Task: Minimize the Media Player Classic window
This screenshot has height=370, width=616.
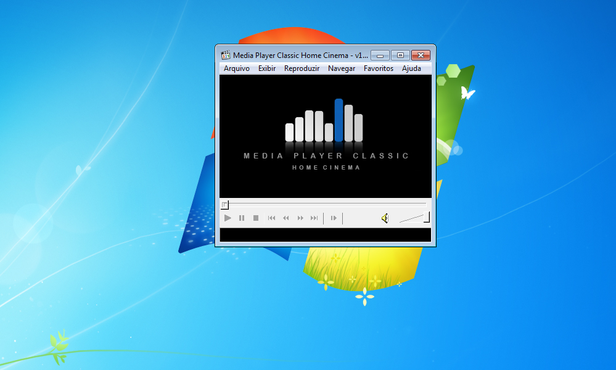Action: (x=380, y=55)
